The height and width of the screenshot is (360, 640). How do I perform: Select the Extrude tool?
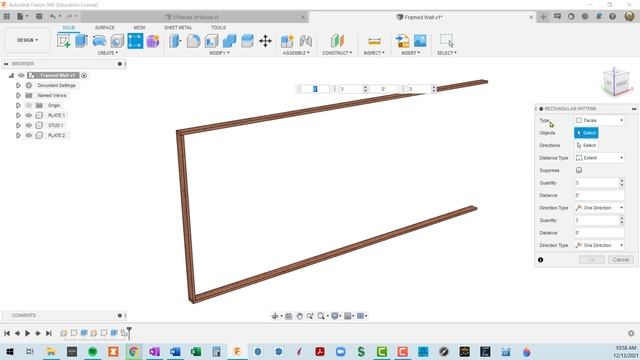coord(81,41)
